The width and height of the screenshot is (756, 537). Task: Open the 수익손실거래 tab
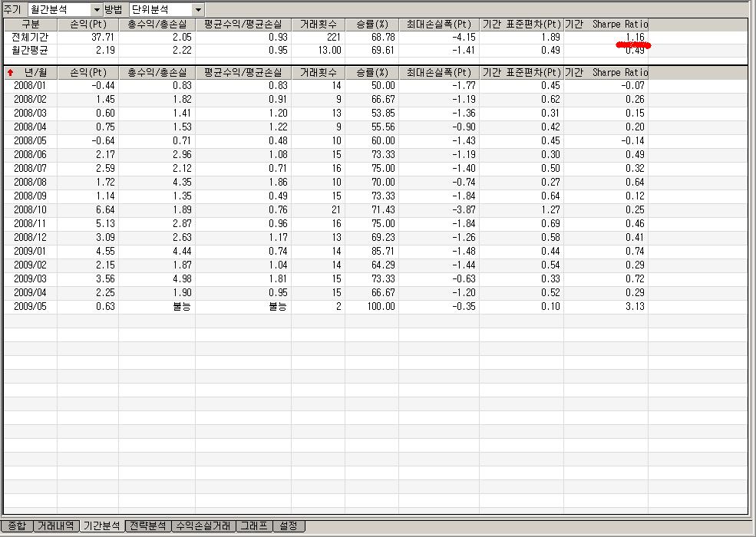click(202, 526)
